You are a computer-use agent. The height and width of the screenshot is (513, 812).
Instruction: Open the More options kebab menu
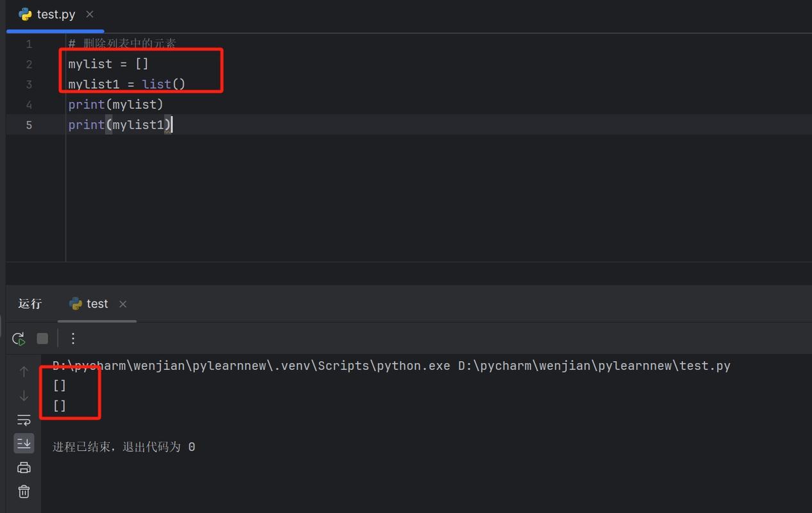coord(72,338)
